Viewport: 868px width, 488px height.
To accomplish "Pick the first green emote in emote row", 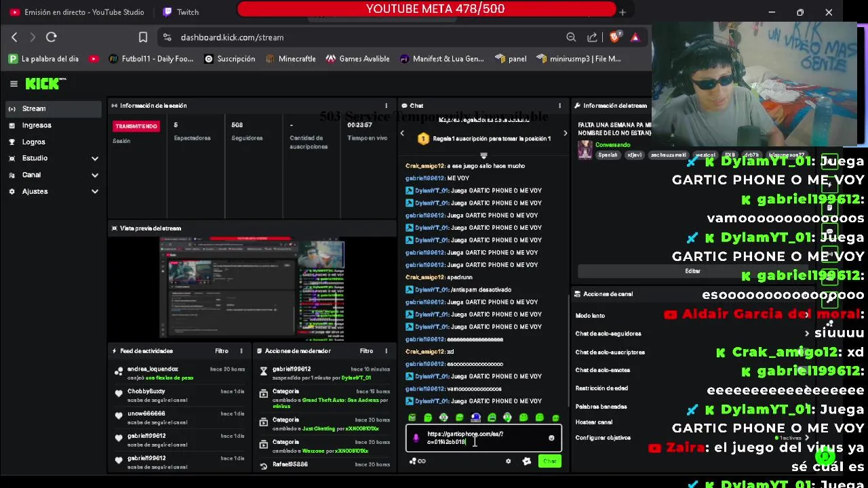I will [x=412, y=418].
